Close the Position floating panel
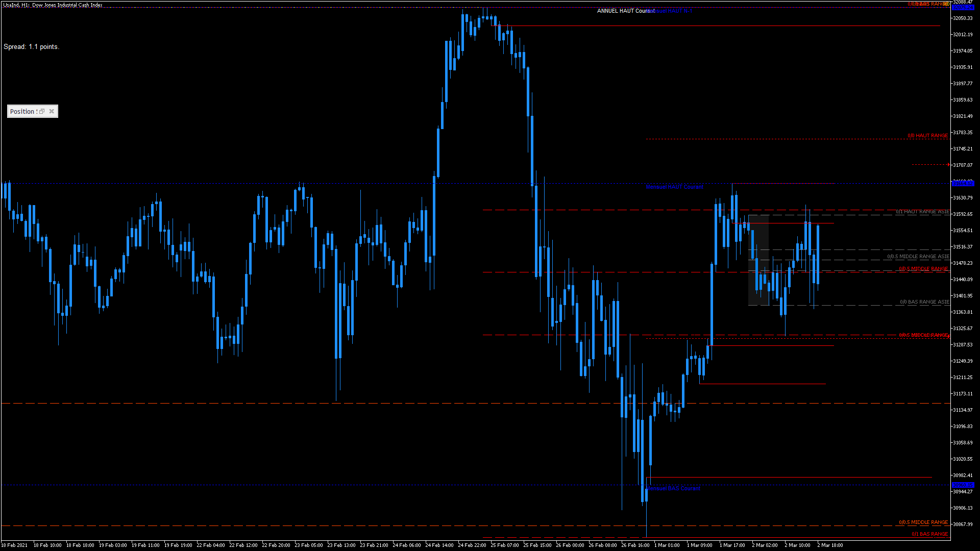This screenshot has height=551, width=980. pos(52,111)
